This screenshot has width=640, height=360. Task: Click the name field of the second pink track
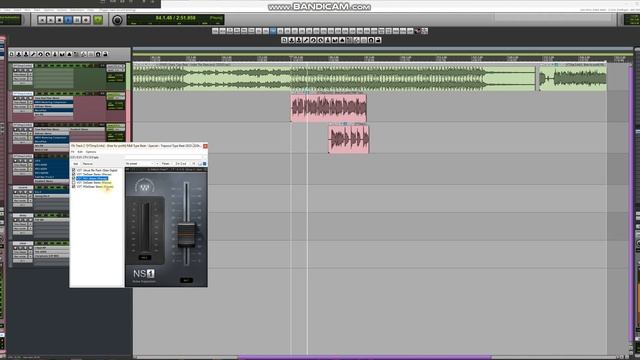click(22, 93)
